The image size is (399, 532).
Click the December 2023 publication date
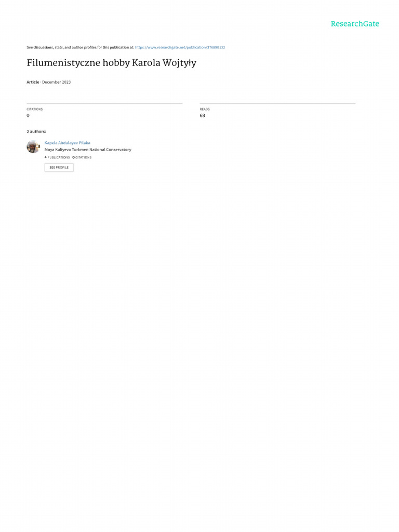pos(56,82)
